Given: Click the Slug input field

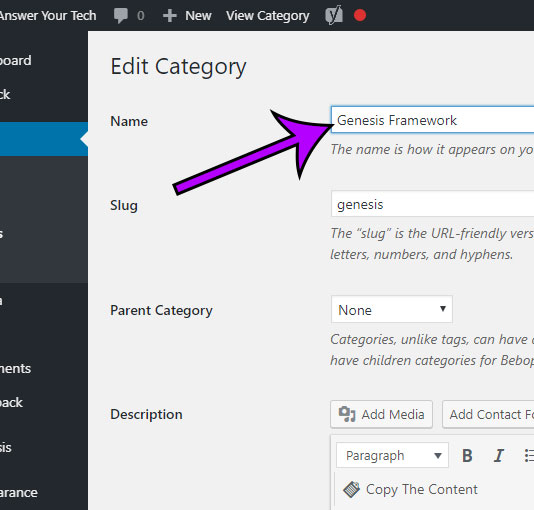Looking at the screenshot, I should (433, 204).
